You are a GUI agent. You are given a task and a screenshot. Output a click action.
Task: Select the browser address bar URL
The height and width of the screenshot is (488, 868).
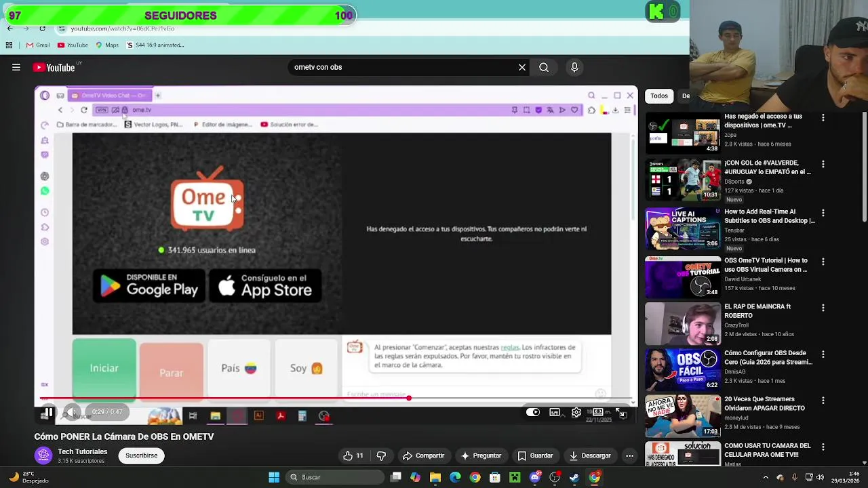point(123,28)
